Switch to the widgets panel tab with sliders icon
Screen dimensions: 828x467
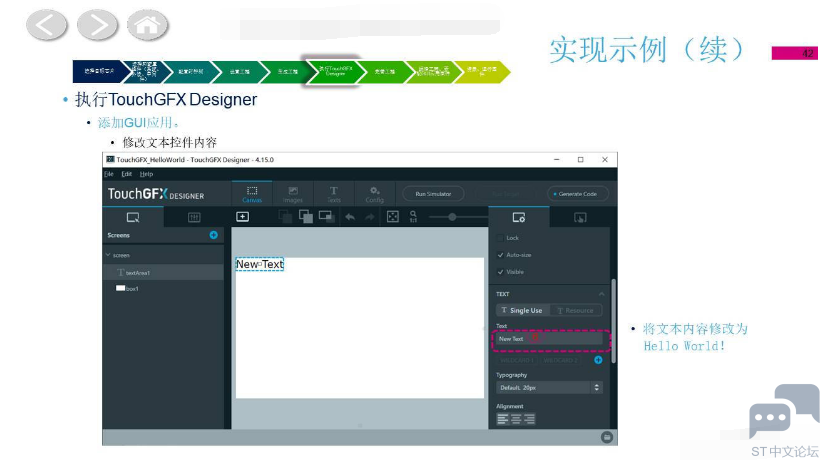pos(194,217)
